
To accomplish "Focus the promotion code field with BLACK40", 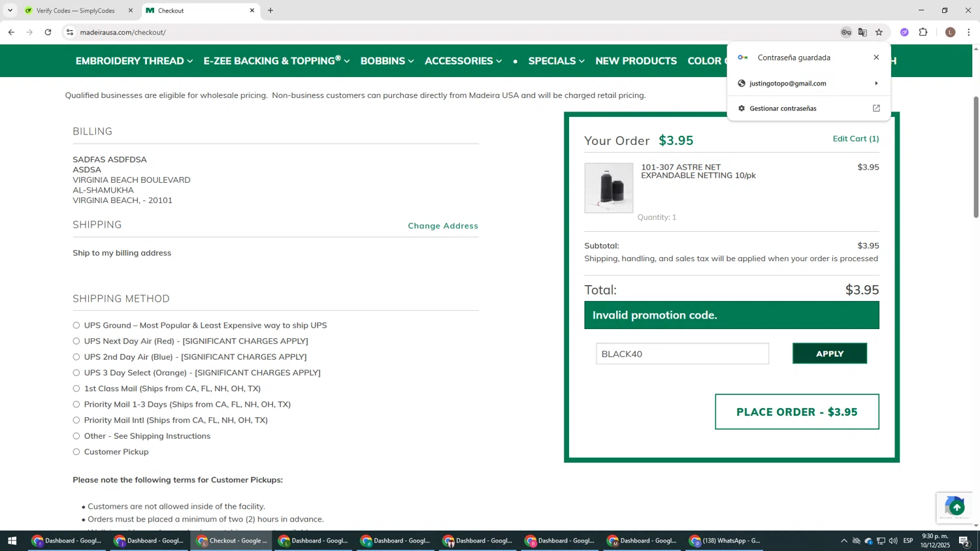I will tap(682, 354).
